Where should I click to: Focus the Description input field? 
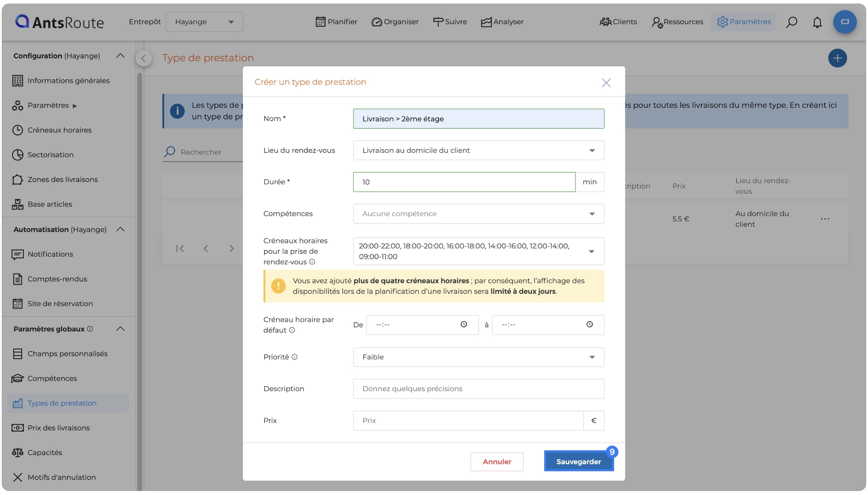point(479,389)
